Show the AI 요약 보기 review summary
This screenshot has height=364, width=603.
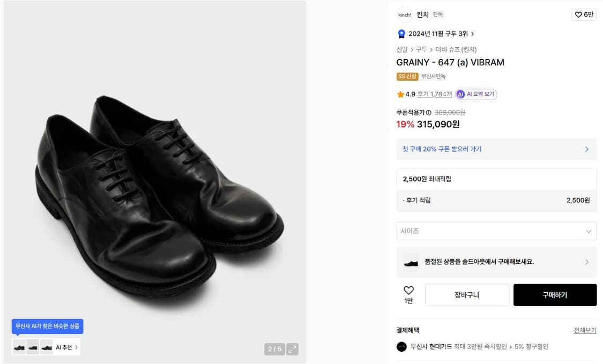pyautogui.click(x=476, y=94)
